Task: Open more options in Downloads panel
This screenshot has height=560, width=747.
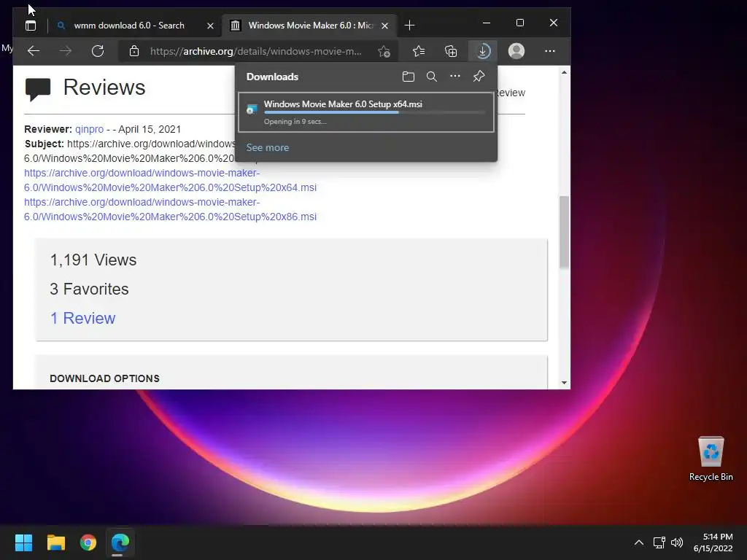Action: 455,76
